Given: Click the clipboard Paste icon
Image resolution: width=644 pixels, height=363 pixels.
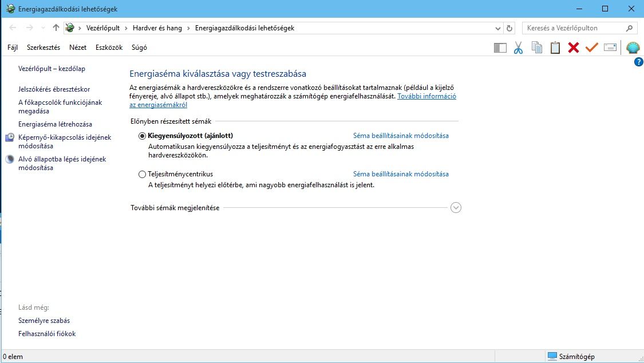Looking at the screenshot, I should click(x=555, y=48).
